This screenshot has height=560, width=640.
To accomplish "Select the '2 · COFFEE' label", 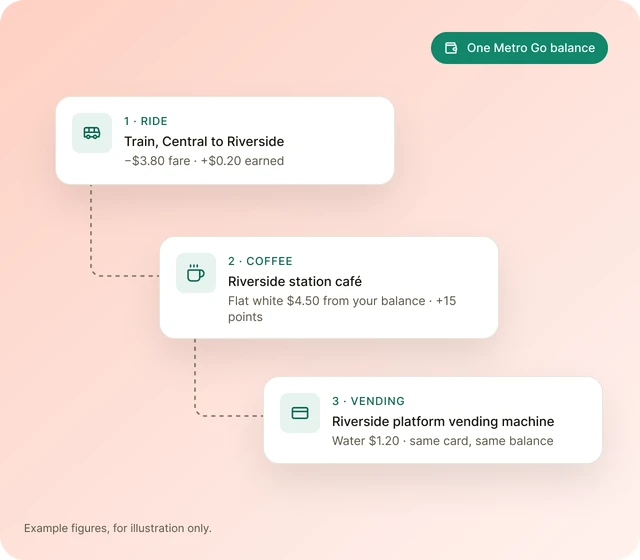I will click(x=260, y=261).
